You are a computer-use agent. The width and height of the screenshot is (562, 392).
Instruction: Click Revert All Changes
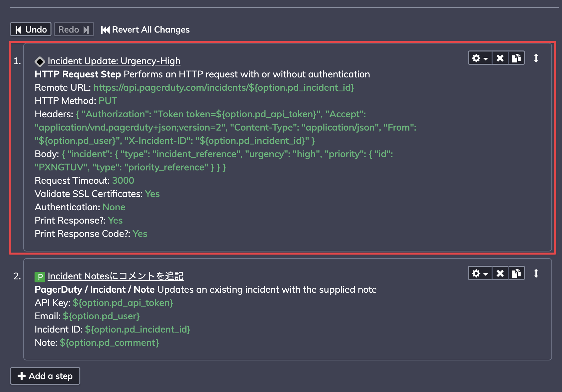[145, 30]
